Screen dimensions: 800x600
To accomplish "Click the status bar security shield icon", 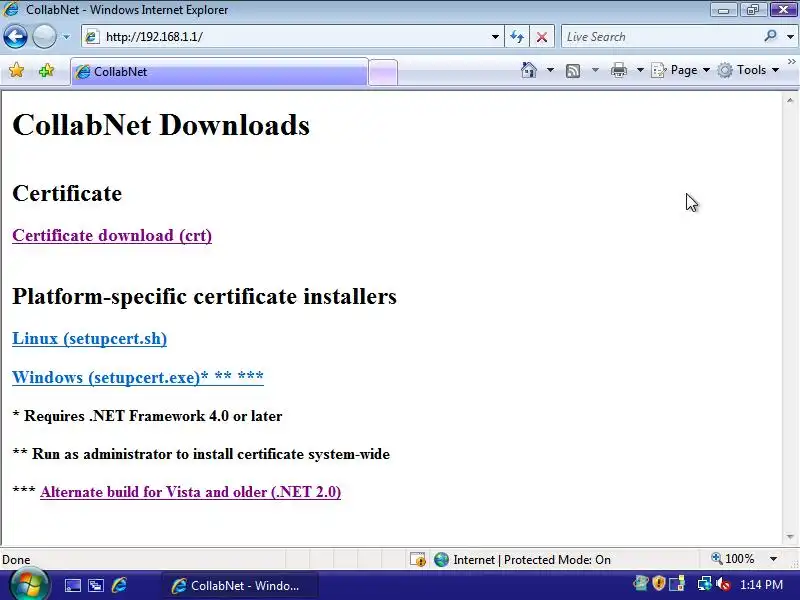I will pyautogui.click(x=418, y=560).
